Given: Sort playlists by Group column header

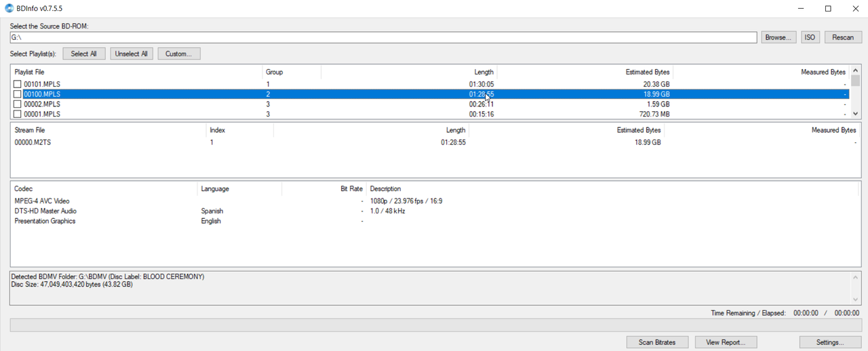Looking at the screenshot, I should (x=292, y=72).
